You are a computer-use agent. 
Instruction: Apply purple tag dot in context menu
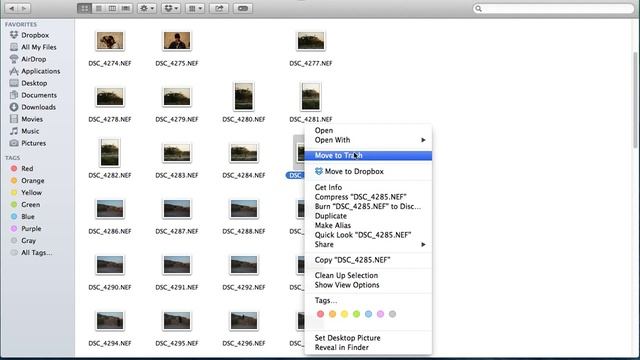coord(380,314)
